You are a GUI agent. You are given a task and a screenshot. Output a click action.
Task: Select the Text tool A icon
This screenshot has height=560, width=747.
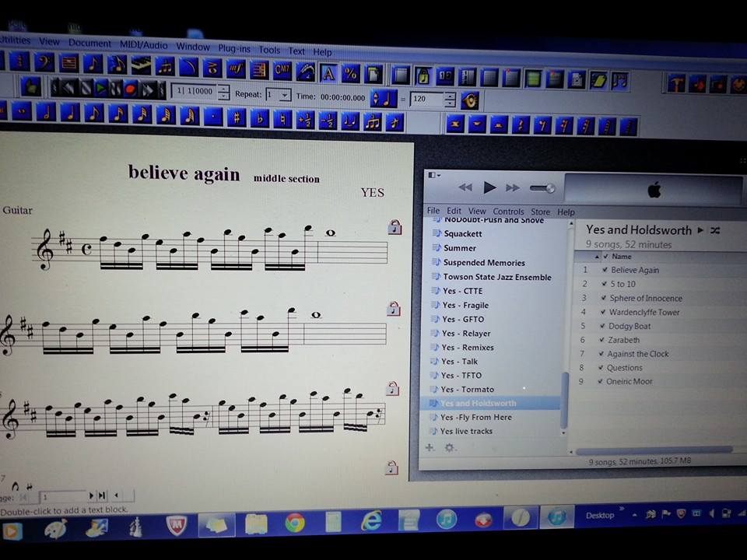tap(328, 73)
